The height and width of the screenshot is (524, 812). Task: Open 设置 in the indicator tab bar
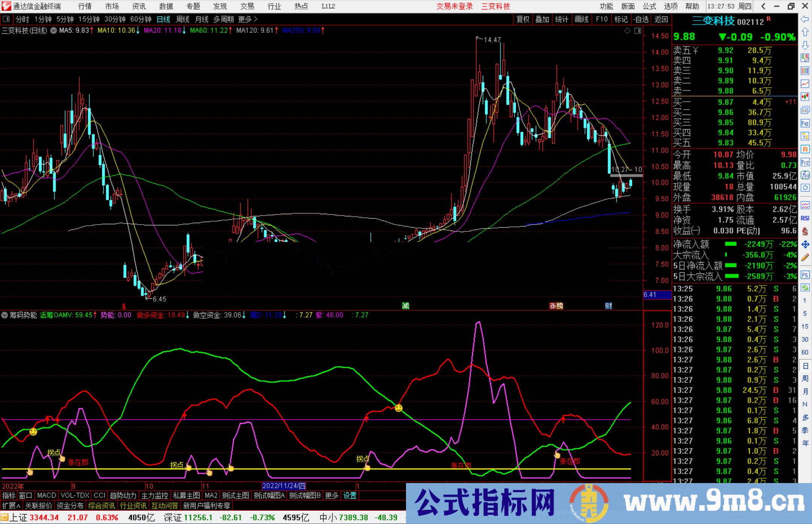350,495
